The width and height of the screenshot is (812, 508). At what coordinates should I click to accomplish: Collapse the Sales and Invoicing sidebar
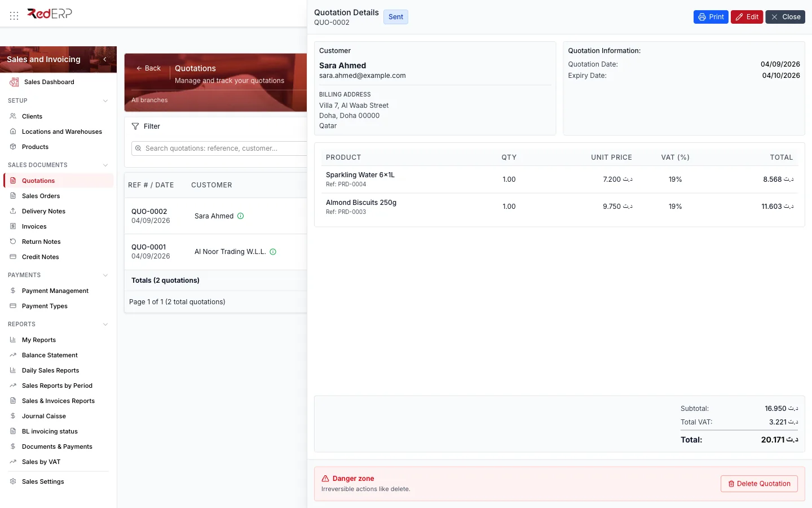105,59
